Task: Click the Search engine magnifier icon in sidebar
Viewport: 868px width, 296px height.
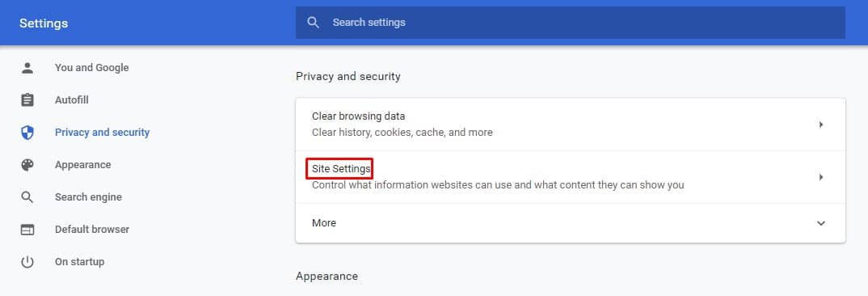Action: (x=27, y=197)
